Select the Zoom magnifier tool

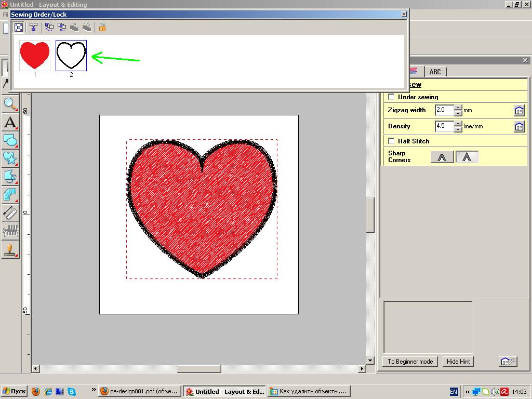[x=10, y=104]
